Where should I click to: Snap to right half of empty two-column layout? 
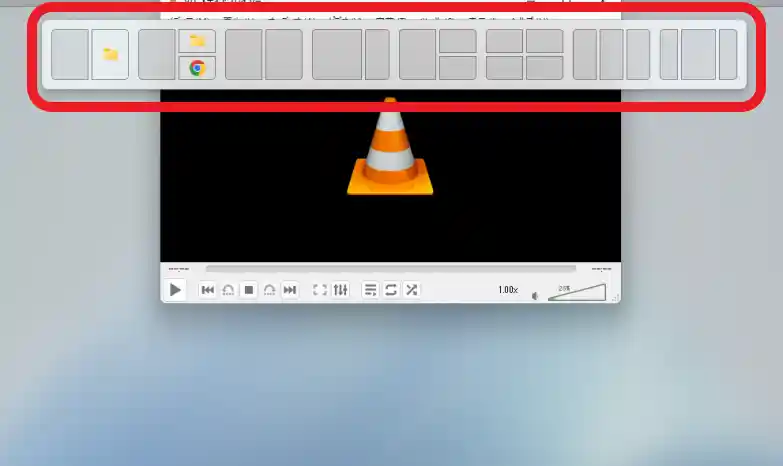tap(284, 54)
